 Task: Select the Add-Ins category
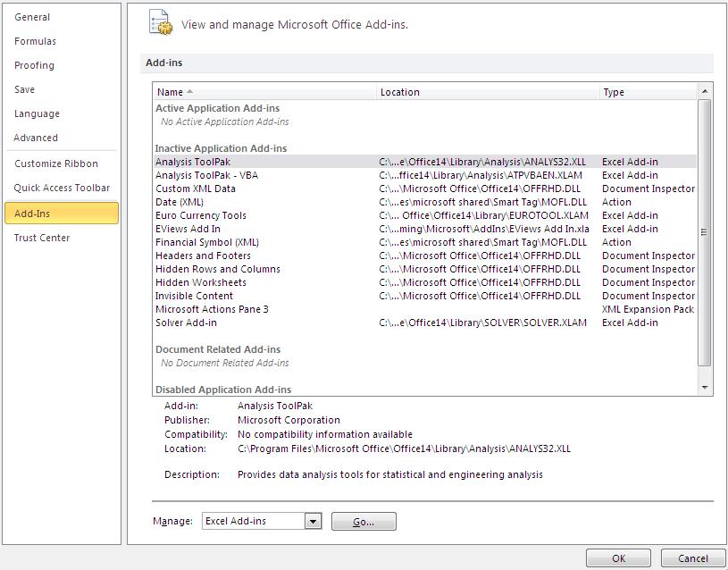(x=62, y=214)
